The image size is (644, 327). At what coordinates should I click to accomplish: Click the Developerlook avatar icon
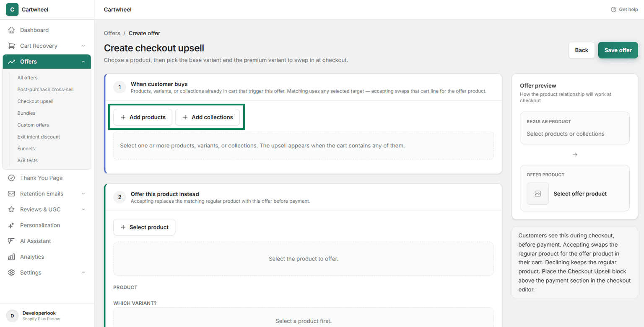point(12,316)
